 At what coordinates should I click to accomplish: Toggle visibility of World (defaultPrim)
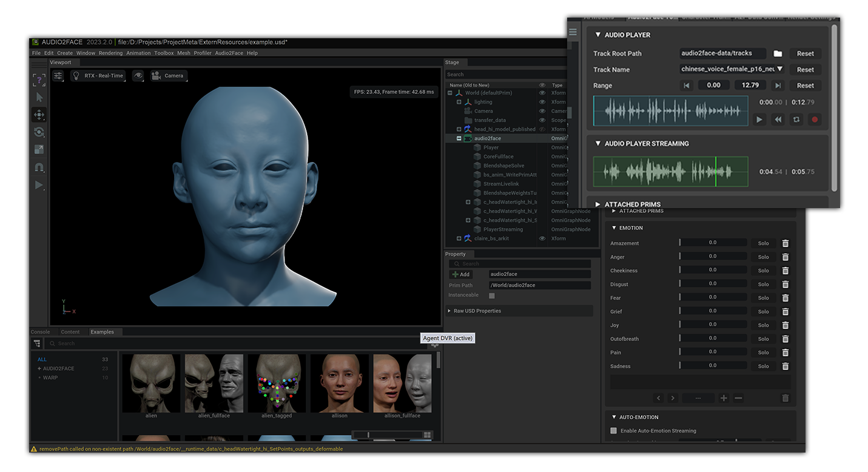[542, 93]
